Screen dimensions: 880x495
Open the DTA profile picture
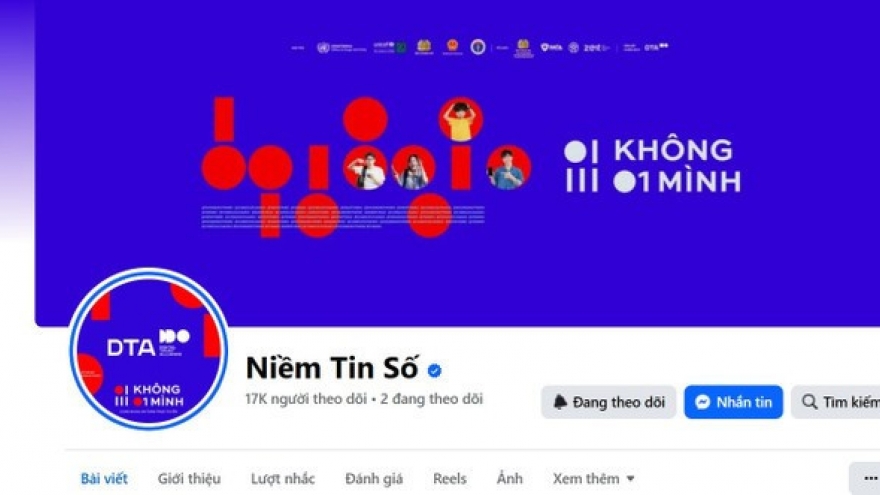(149, 349)
